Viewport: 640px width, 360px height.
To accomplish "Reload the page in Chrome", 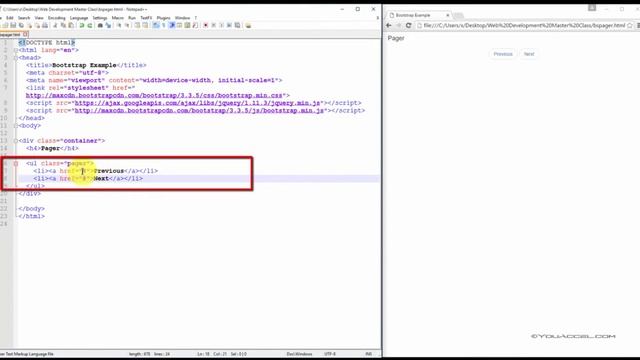I will 408,25.
